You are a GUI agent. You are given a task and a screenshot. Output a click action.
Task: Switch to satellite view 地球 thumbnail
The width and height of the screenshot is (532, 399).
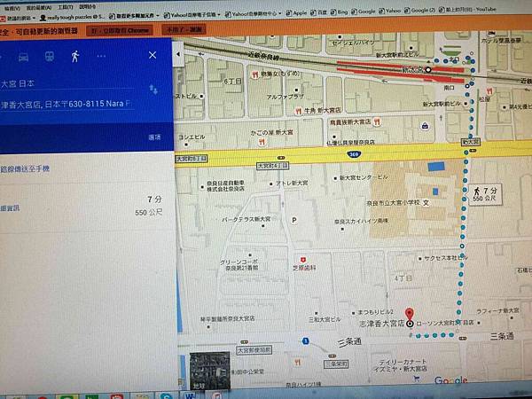[x=209, y=371]
